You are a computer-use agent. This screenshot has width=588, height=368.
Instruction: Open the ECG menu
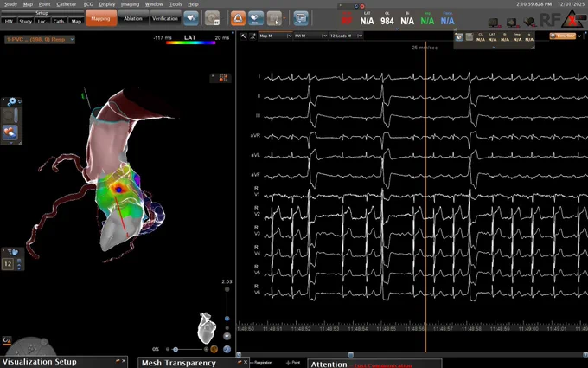(x=88, y=4)
